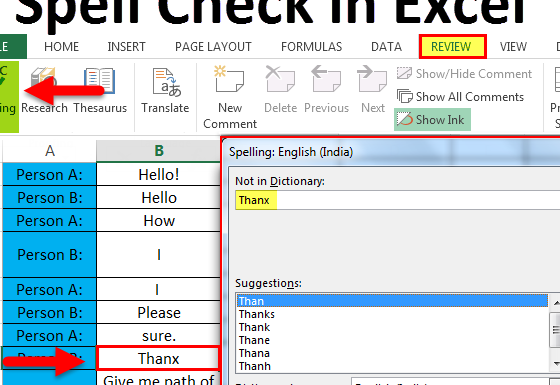This screenshot has width=560, height=385.
Task: Click the Spelling dialog title bar
Action: [392, 152]
